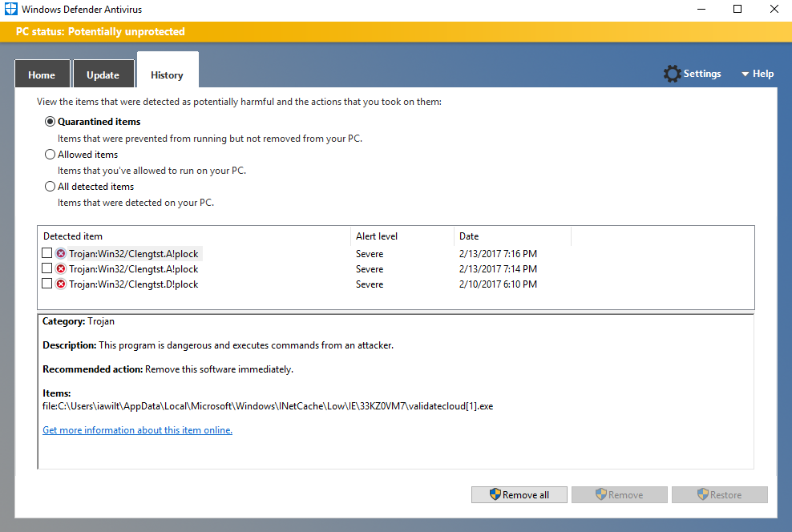Check the box for the 7:16 PM trojan
This screenshot has height=532, width=792.
[47, 254]
